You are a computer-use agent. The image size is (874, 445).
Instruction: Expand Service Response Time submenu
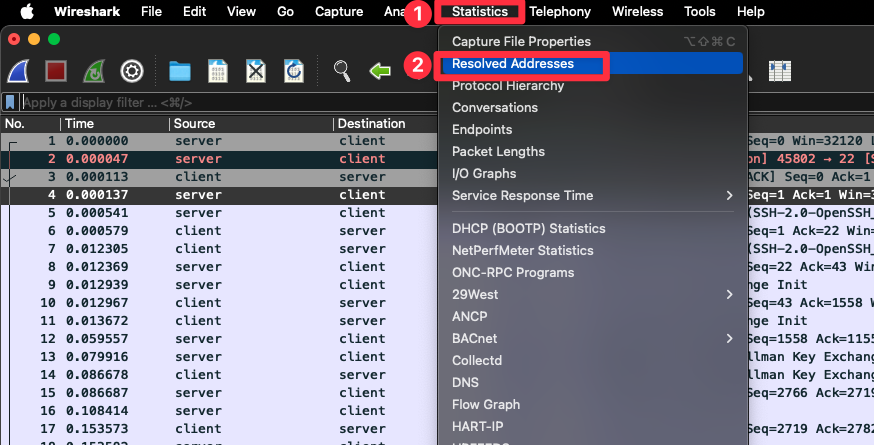click(593, 196)
